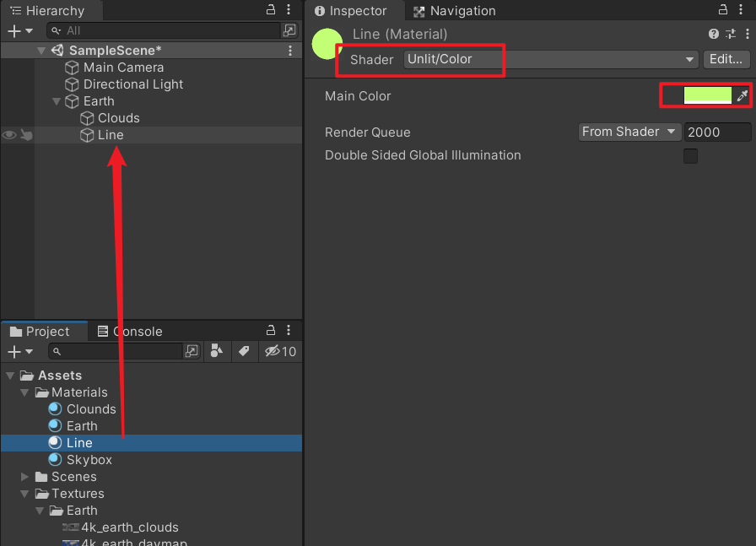Expand the Scenes folder in the Project panel

[24, 476]
